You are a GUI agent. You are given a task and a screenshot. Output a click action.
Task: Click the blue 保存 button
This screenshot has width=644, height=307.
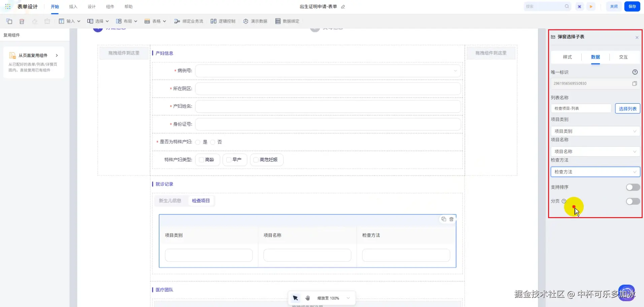coord(632,6)
